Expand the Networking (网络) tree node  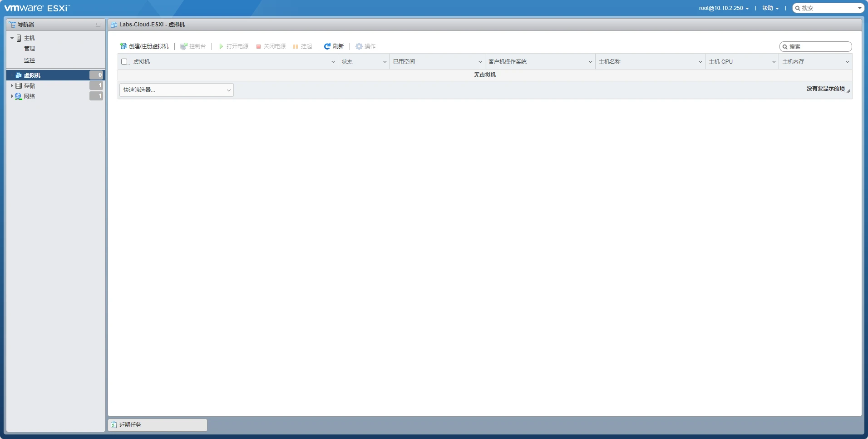[12, 96]
